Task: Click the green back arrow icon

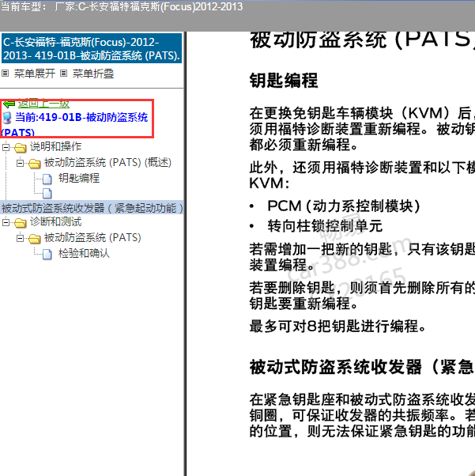Action: (9, 104)
